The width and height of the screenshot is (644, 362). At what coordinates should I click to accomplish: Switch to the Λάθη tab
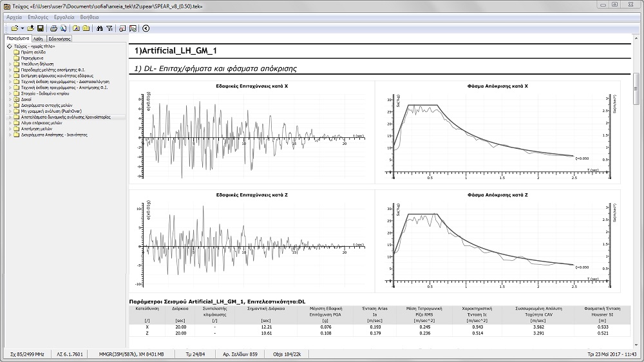pyautogui.click(x=38, y=39)
